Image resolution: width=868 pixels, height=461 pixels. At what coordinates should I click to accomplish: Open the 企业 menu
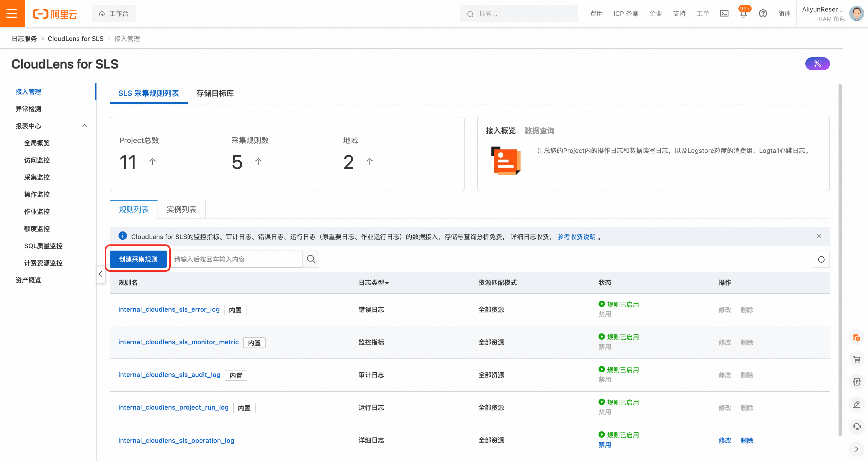point(655,13)
